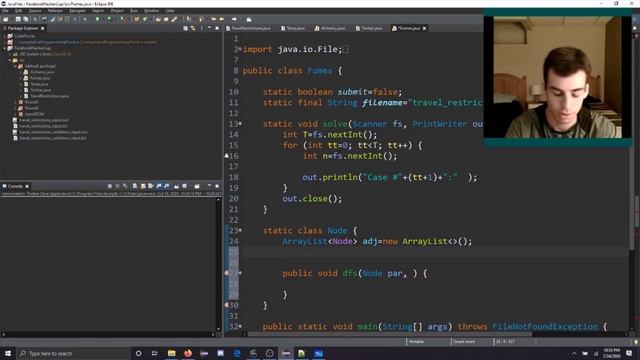Maximize the Package Explorer view
This screenshot has width=640, height=360.
[217, 28]
